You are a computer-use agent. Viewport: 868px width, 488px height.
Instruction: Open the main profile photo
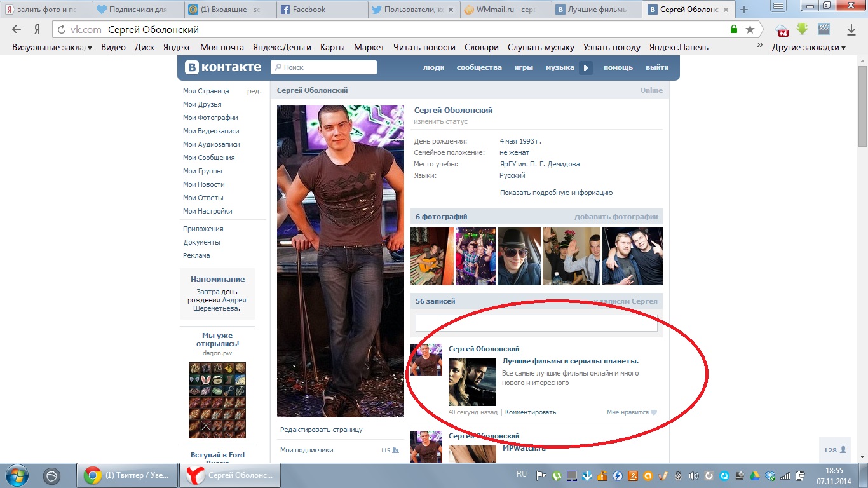341,261
